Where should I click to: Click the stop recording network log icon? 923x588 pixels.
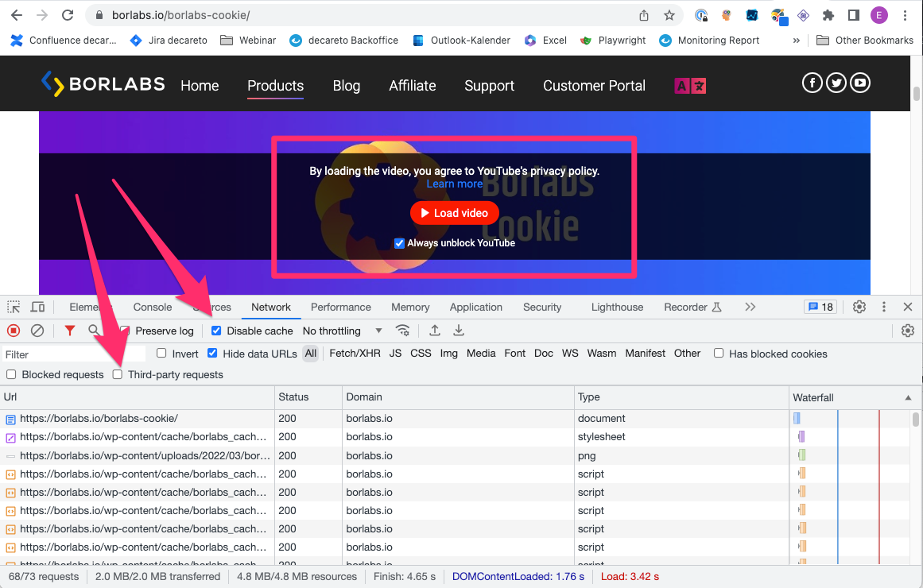pyautogui.click(x=14, y=331)
